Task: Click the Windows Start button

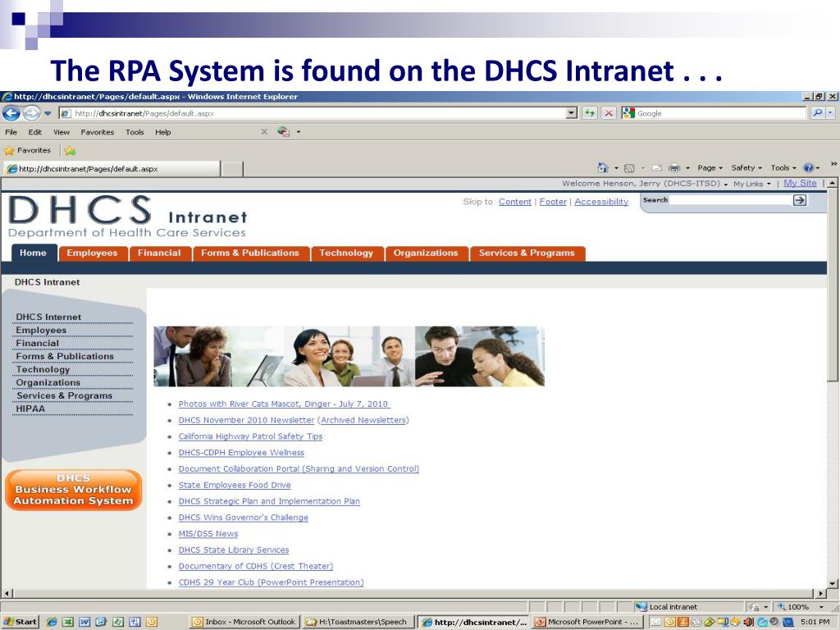Action: [x=20, y=622]
